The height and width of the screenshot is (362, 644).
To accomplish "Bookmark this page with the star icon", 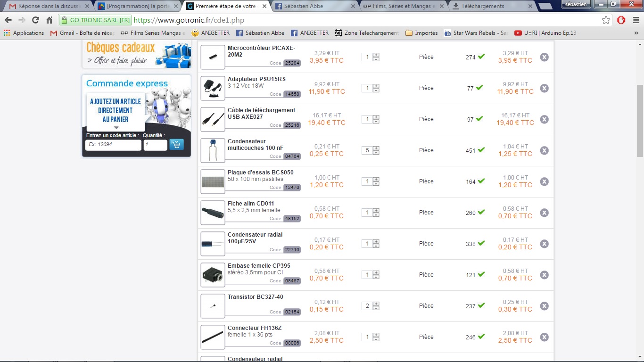I will pyautogui.click(x=606, y=20).
